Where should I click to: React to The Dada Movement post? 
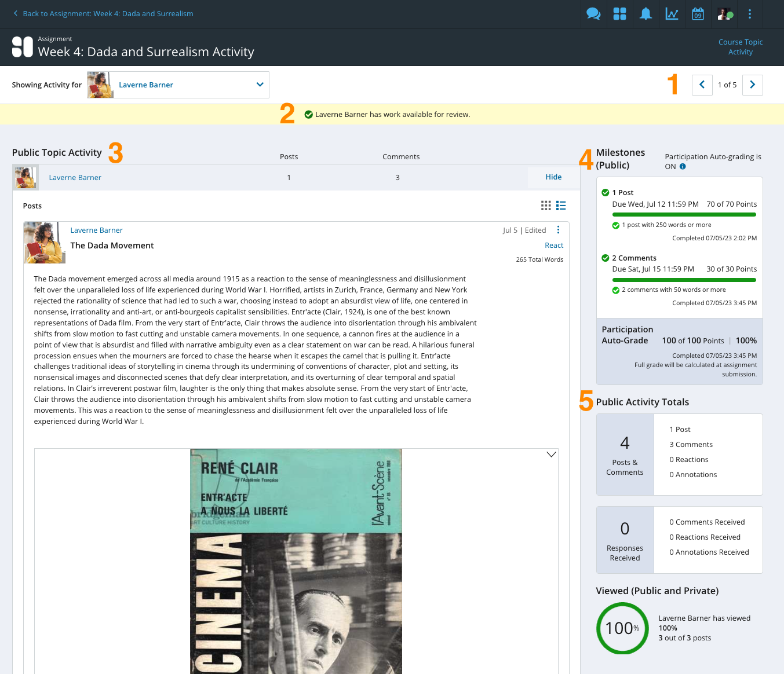click(553, 245)
